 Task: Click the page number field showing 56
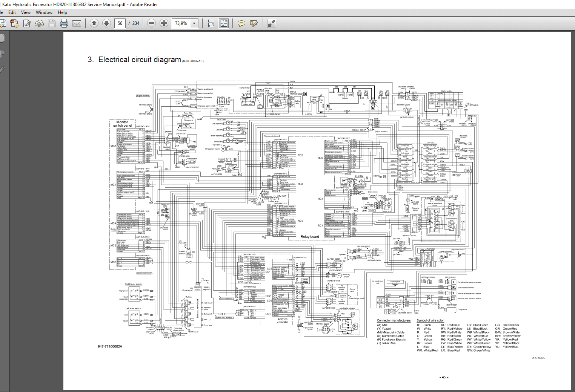(x=120, y=23)
